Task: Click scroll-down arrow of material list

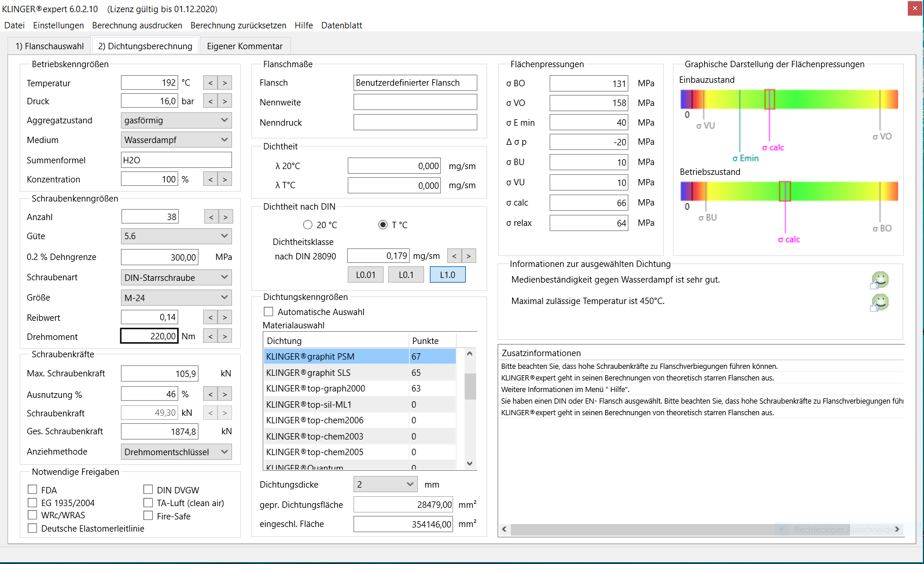Action: (x=470, y=463)
